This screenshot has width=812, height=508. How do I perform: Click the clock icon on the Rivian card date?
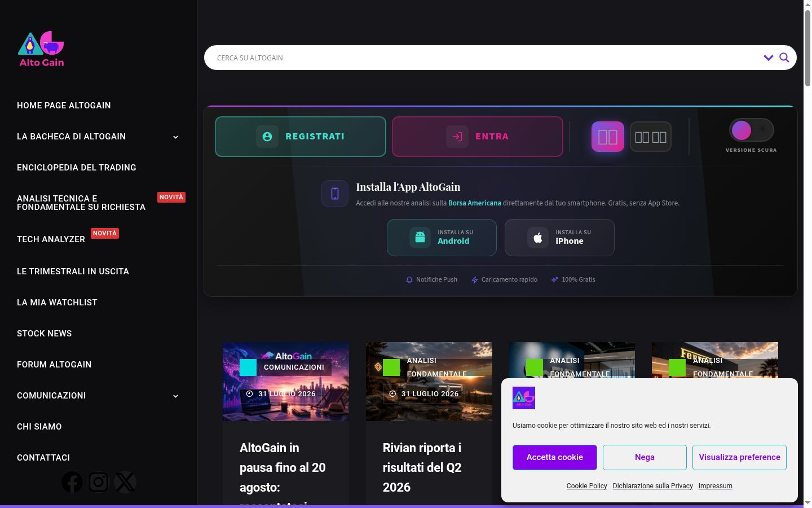pyautogui.click(x=392, y=394)
